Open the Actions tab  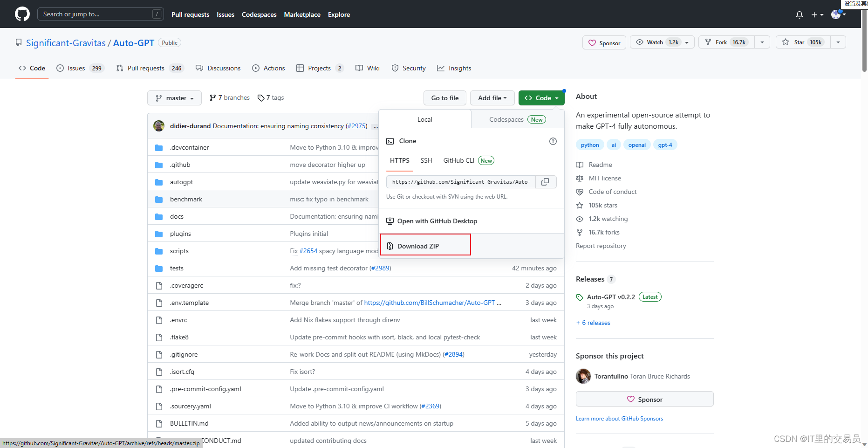tap(268, 68)
